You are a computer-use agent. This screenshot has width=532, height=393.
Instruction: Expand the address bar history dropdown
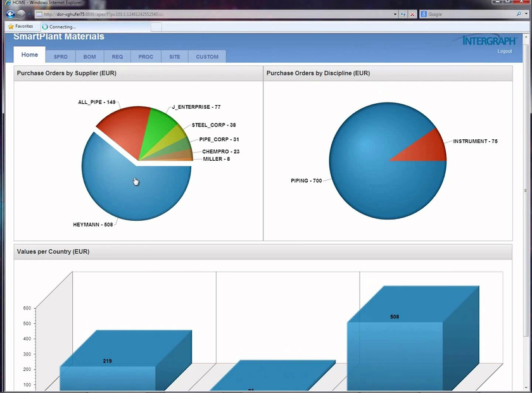pos(395,14)
